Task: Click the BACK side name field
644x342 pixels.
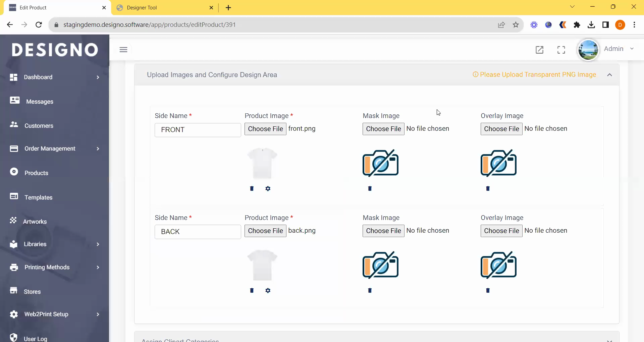Action: click(x=198, y=232)
